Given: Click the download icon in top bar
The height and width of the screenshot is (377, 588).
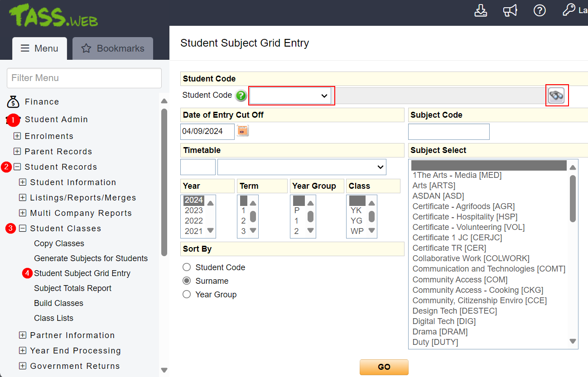Looking at the screenshot, I should pyautogui.click(x=481, y=10).
